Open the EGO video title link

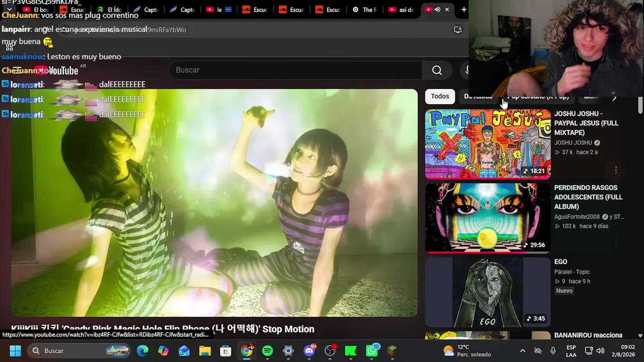pos(560,262)
